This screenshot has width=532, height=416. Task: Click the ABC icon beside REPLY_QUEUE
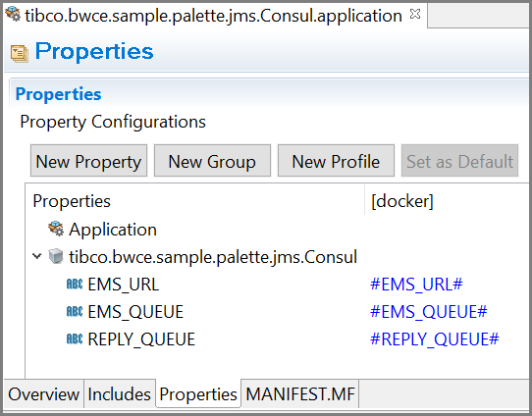[x=75, y=339]
